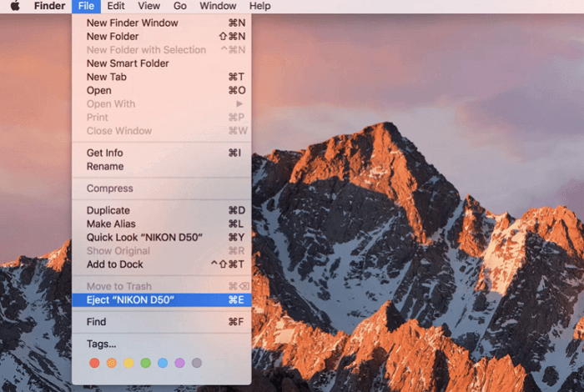Choose New Smart Folder

[162, 63]
